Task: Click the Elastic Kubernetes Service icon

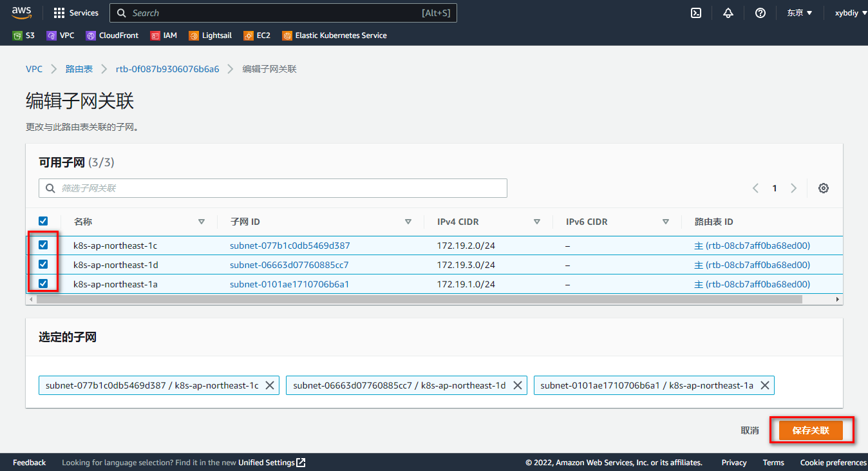Action: (x=287, y=36)
